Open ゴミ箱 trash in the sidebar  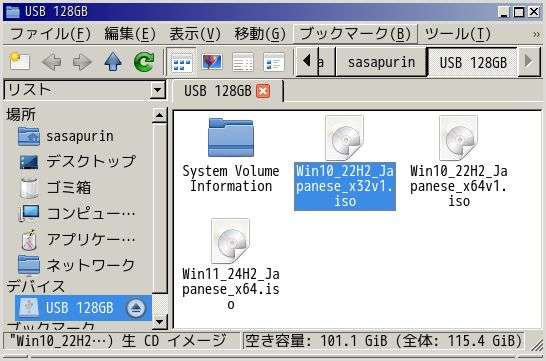[x=56, y=188]
